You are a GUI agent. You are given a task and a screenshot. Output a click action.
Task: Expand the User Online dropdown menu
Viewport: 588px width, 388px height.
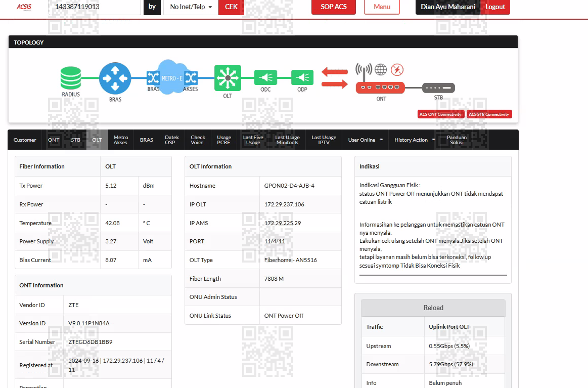click(365, 140)
